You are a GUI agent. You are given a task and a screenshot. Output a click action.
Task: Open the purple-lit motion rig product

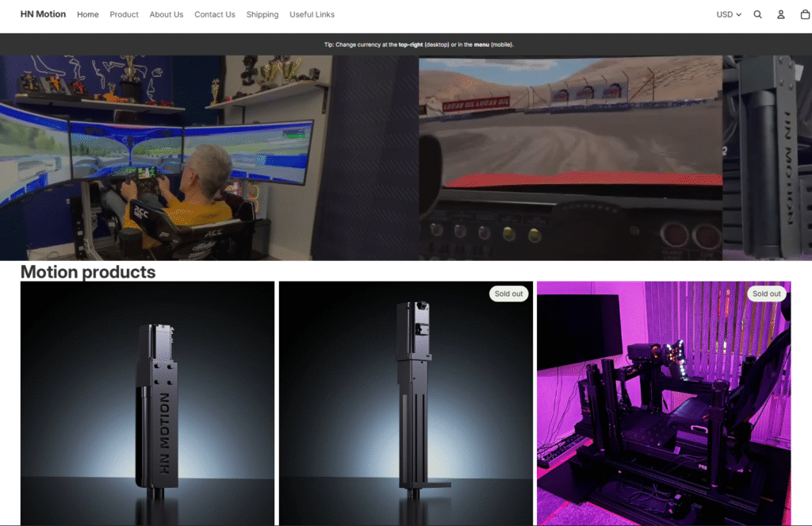664,403
